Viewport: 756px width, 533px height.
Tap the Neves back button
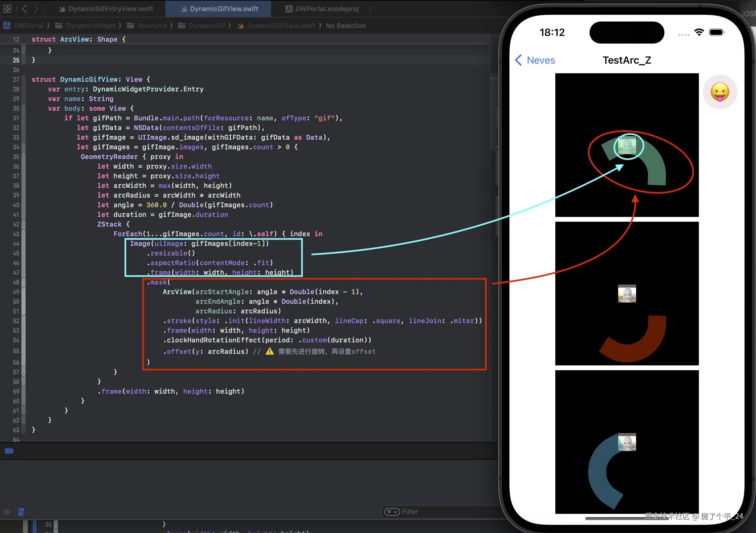(535, 60)
